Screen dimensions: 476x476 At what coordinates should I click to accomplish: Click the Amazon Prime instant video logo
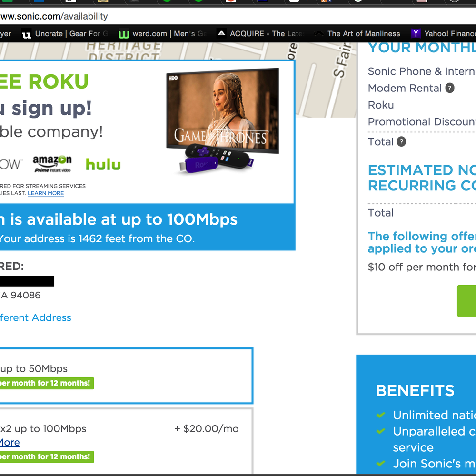[x=52, y=164]
